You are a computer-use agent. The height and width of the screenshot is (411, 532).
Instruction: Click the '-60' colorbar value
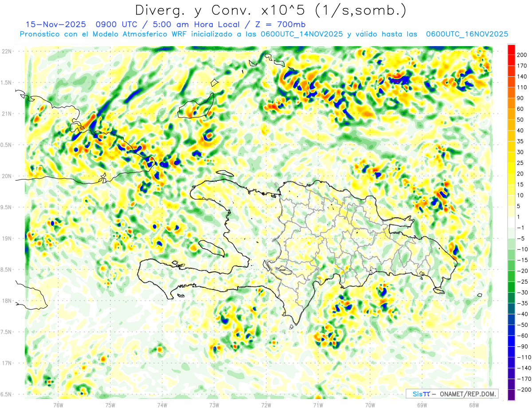pos(522,336)
